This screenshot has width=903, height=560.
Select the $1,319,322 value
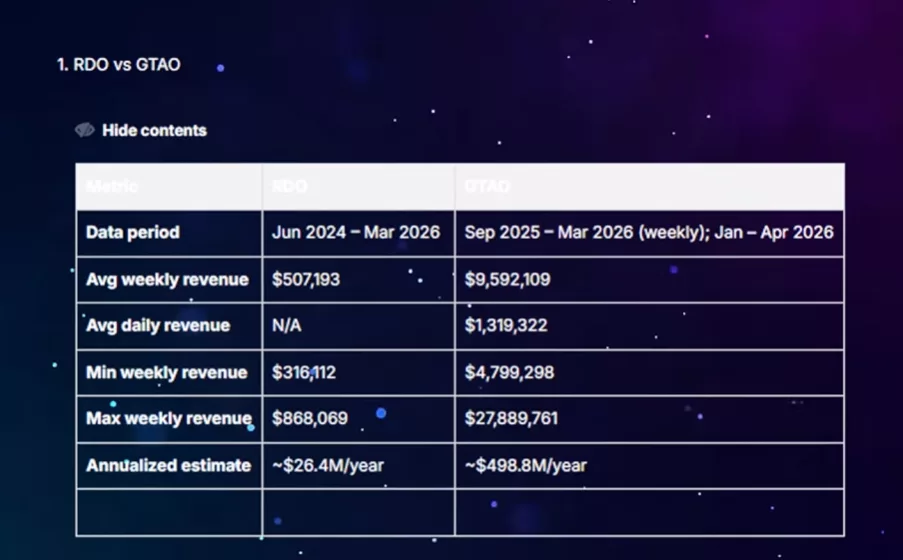tap(506, 326)
